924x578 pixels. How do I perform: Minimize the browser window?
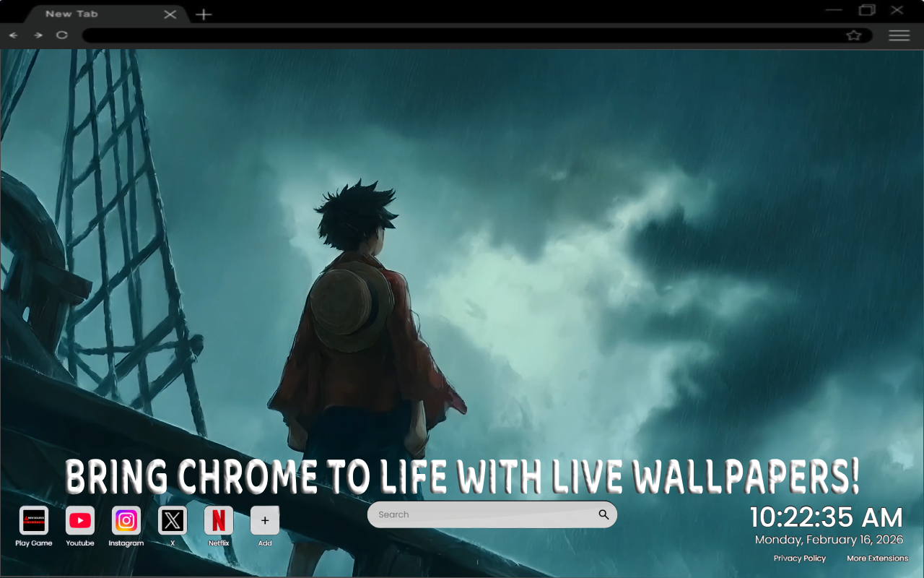pyautogui.click(x=834, y=10)
